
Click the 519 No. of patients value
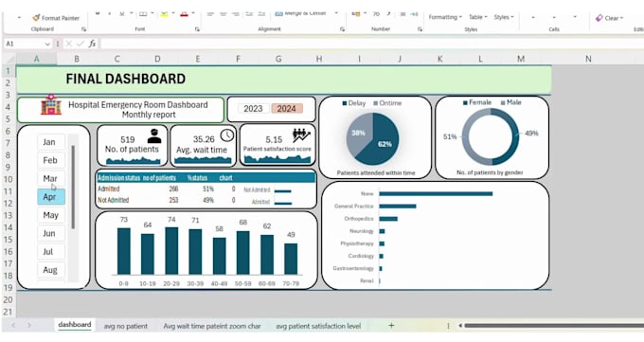pos(128,140)
